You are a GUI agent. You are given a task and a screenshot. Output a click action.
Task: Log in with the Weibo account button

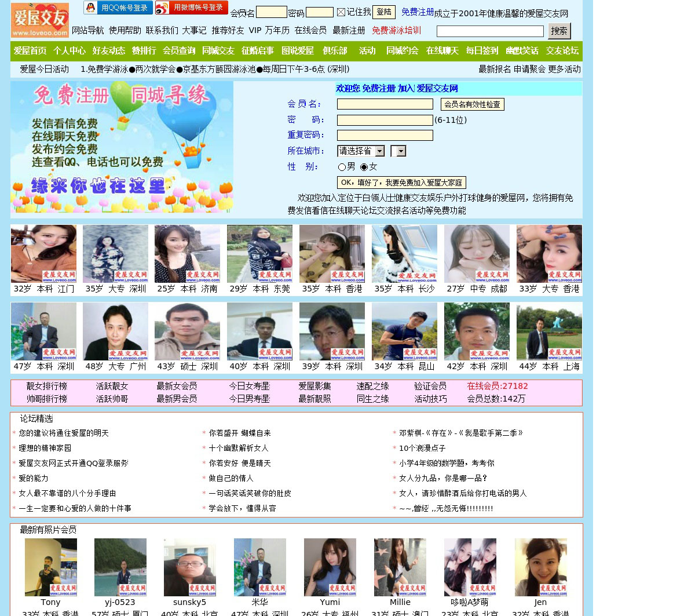point(192,8)
